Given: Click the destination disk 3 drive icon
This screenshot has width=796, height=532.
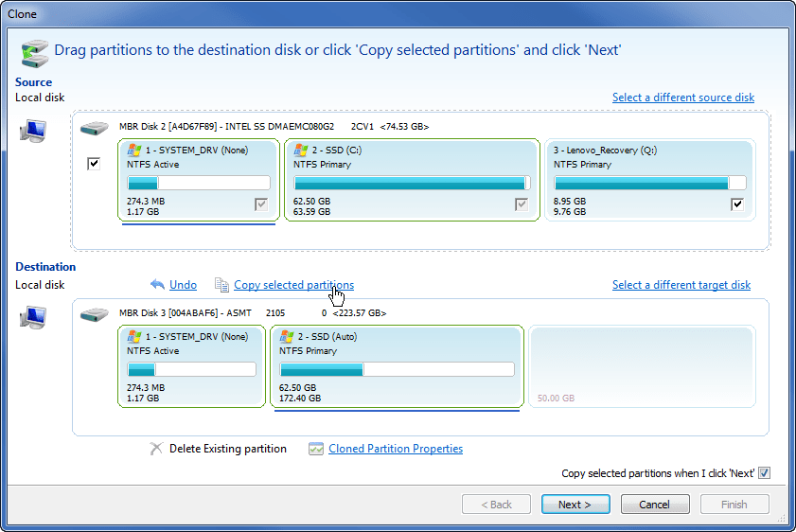Looking at the screenshot, I should [x=95, y=314].
